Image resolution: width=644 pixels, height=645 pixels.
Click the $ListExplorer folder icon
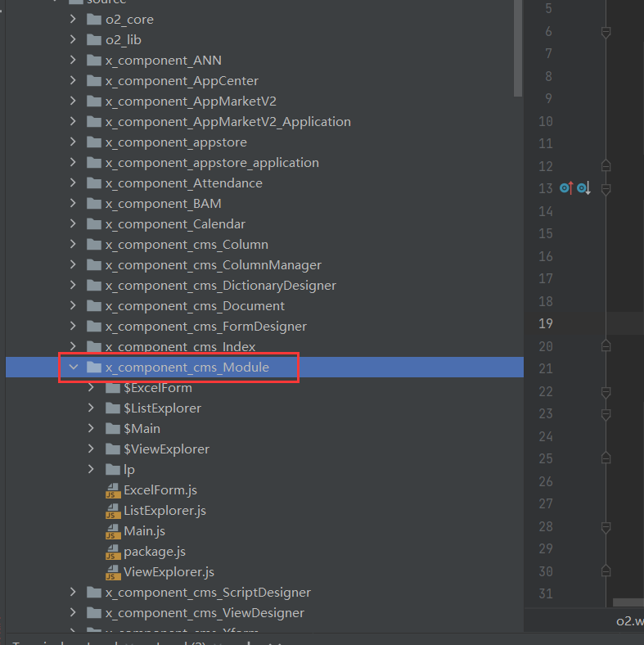(113, 408)
